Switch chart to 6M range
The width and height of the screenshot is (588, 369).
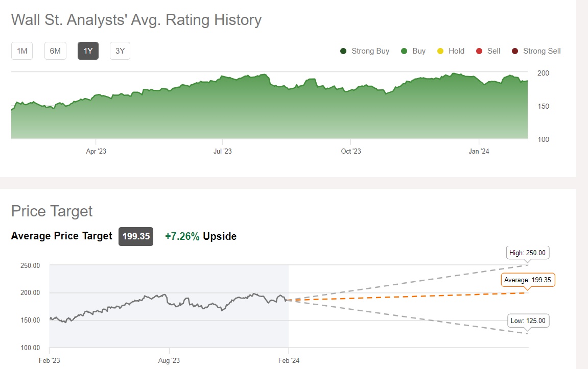point(55,51)
